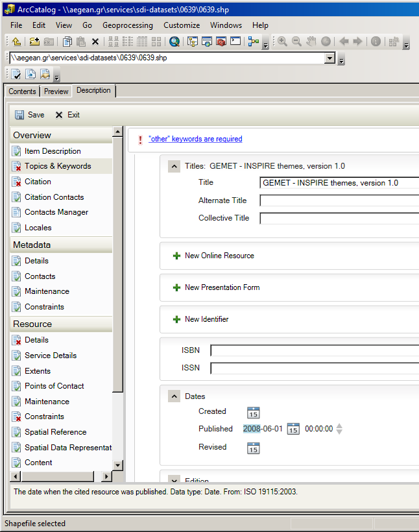Open the Search window icon

click(x=207, y=42)
